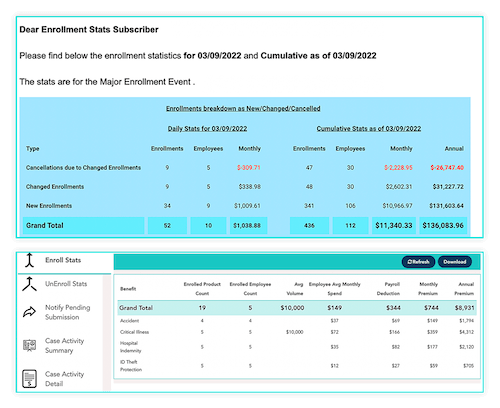Click the 'Benefit' column header
Screen dimensions: 500x408
[128, 289]
